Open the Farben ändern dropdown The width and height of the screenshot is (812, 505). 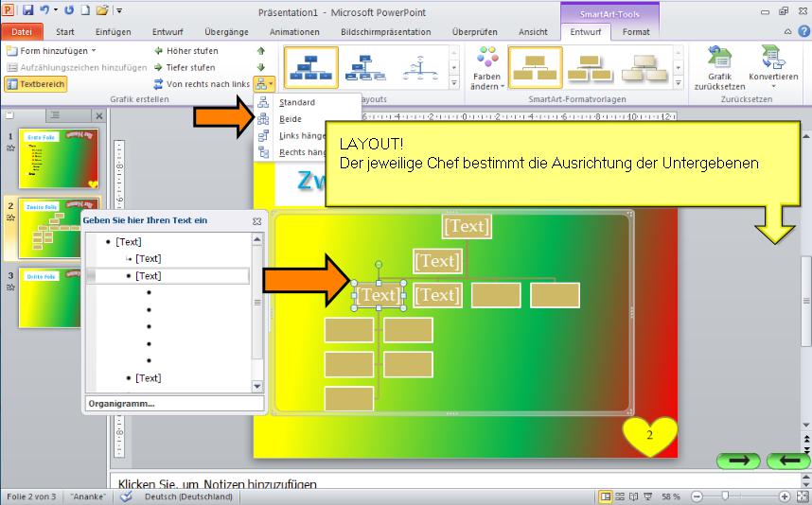tap(487, 69)
